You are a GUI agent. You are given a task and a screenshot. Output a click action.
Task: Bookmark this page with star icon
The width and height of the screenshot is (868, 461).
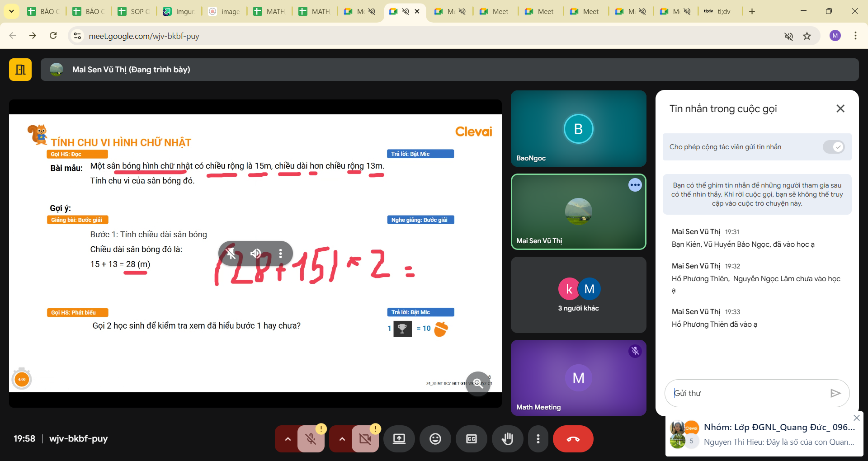coord(807,36)
